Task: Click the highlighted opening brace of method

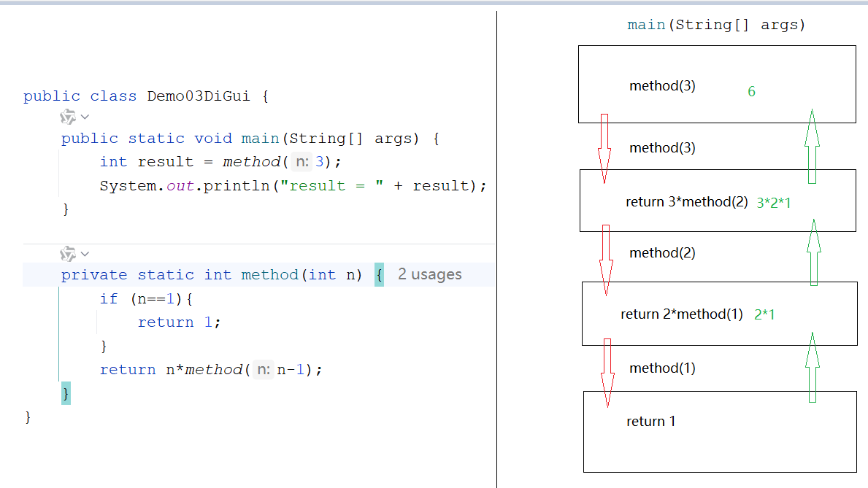Action: click(379, 275)
